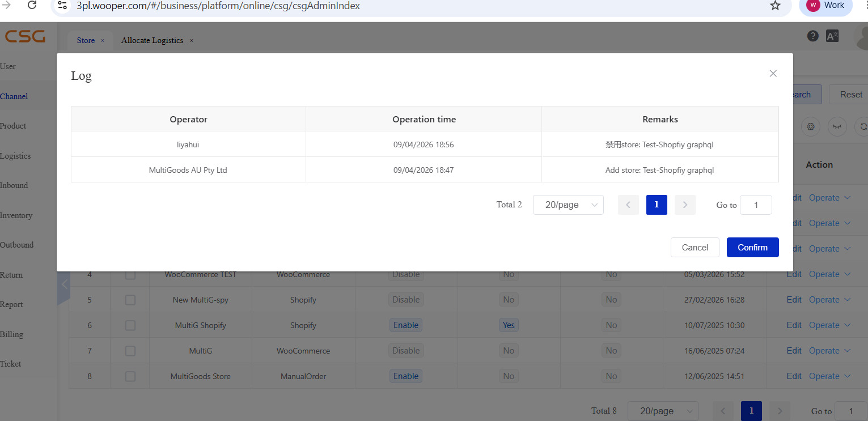This screenshot has width=868, height=421.
Task: Click the refresh icon beside the eye icon
Action: (x=862, y=127)
